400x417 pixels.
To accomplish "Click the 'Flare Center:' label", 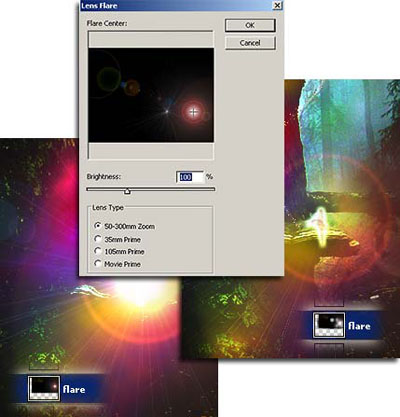I will coord(107,23).
